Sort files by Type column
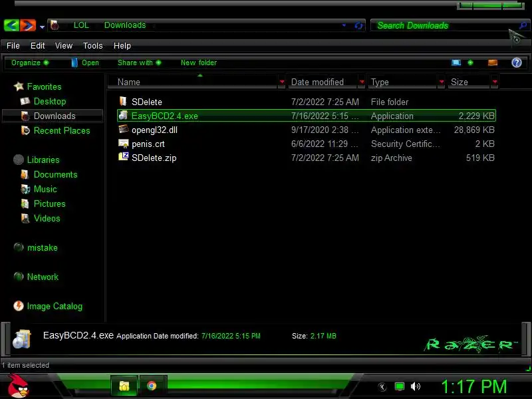 [x=403, y=82]
